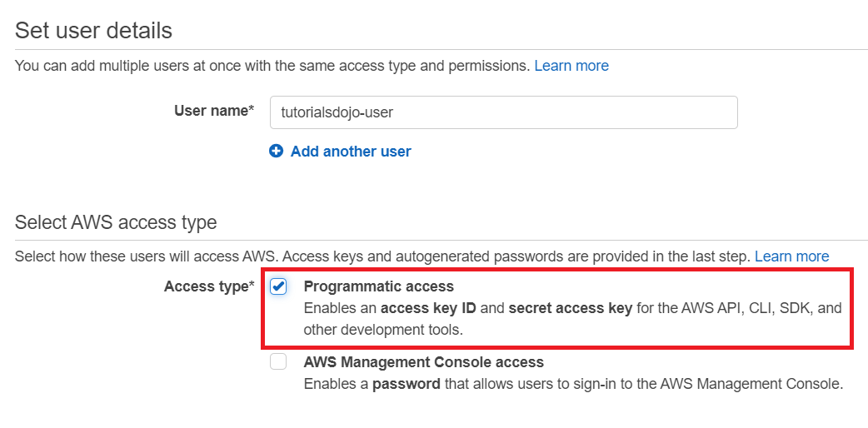Click the plus icon beside Add another user

[x=277, y=152]
